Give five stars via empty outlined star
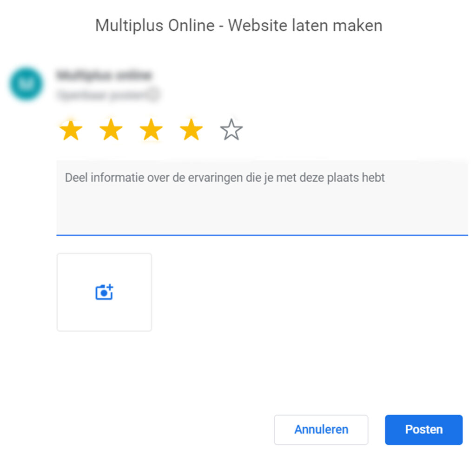This screenshot has width=476, height=453. pyautogui.click(x=231, y=130)
